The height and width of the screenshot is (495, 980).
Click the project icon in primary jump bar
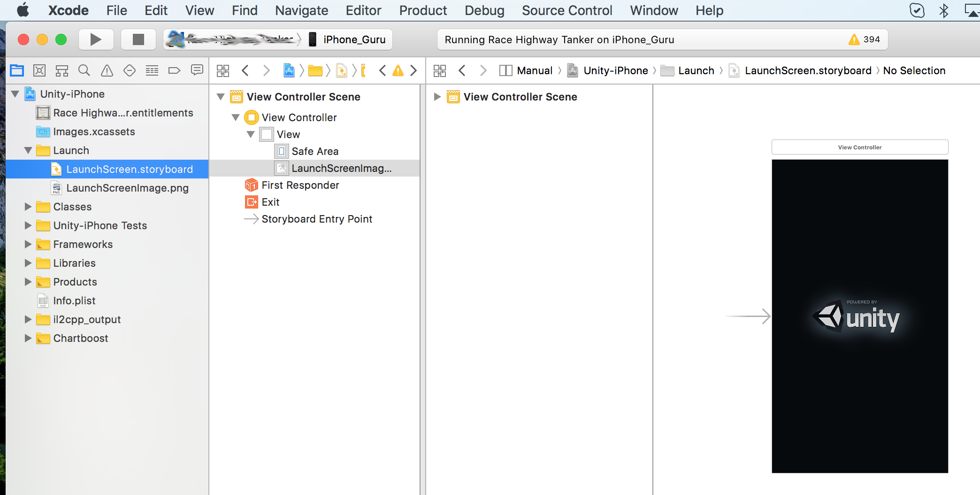pos(289,70)
